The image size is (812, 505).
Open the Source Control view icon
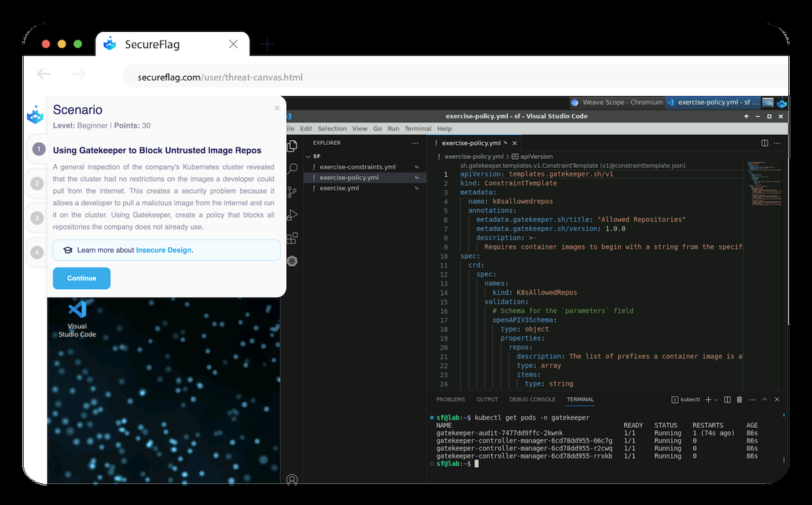(293, 192)
